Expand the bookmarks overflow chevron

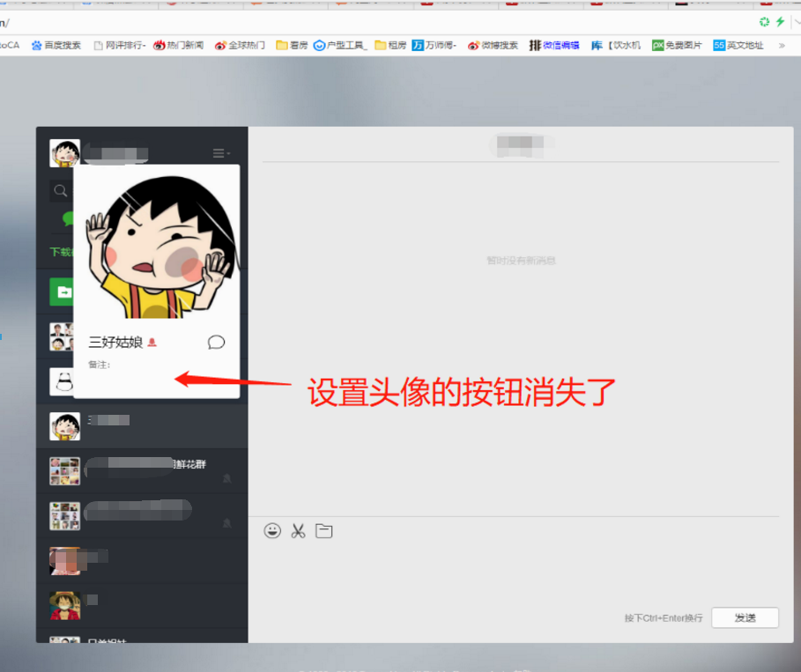[782, 46]
